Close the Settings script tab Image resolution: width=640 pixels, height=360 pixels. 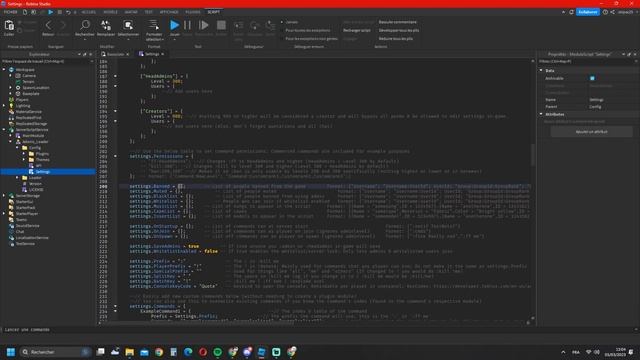click(x=163, y=54)
